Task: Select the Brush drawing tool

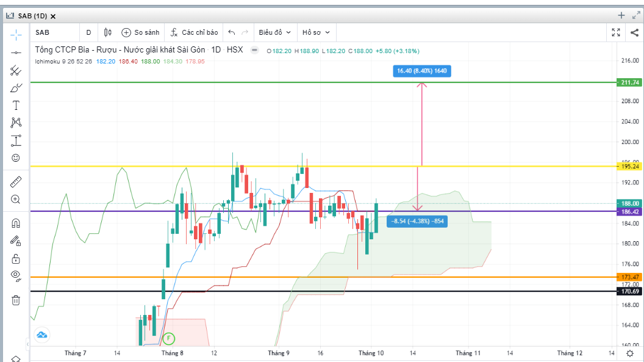Action: 16,88
